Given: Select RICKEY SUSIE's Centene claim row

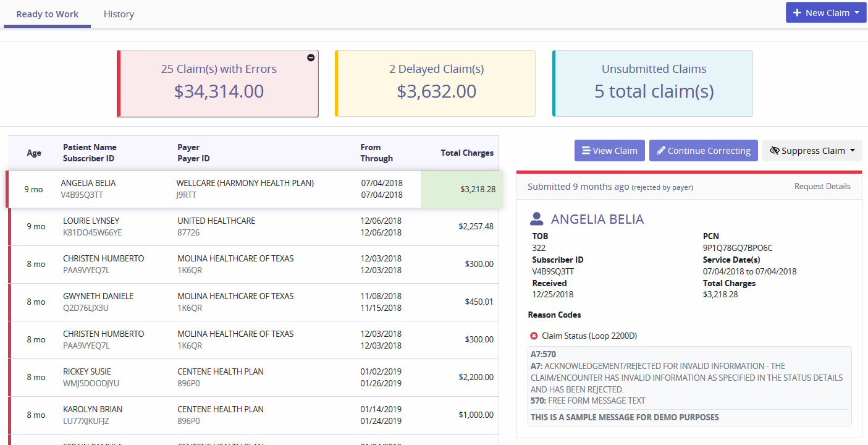Looking at the screenshot, I should pyautogui.click(x=247, y=377).
